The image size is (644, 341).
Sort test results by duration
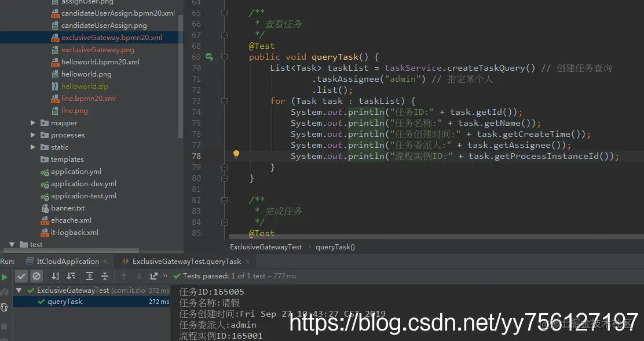coord(71,276)
